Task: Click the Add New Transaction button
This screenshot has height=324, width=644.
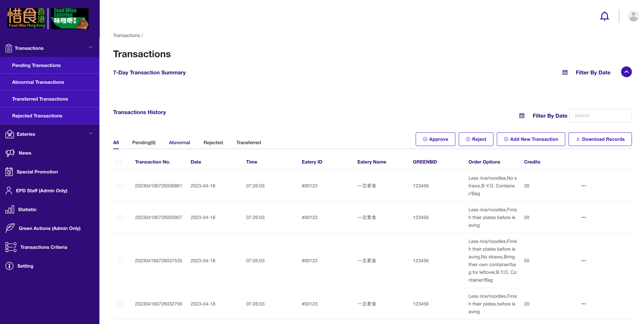Action: [x=531, y=139]
